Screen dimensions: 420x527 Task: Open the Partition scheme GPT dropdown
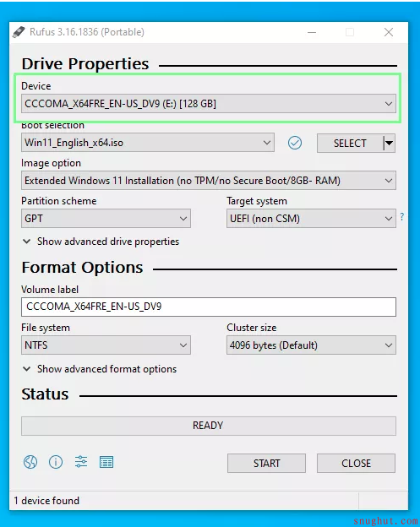(x=106, y=219)
